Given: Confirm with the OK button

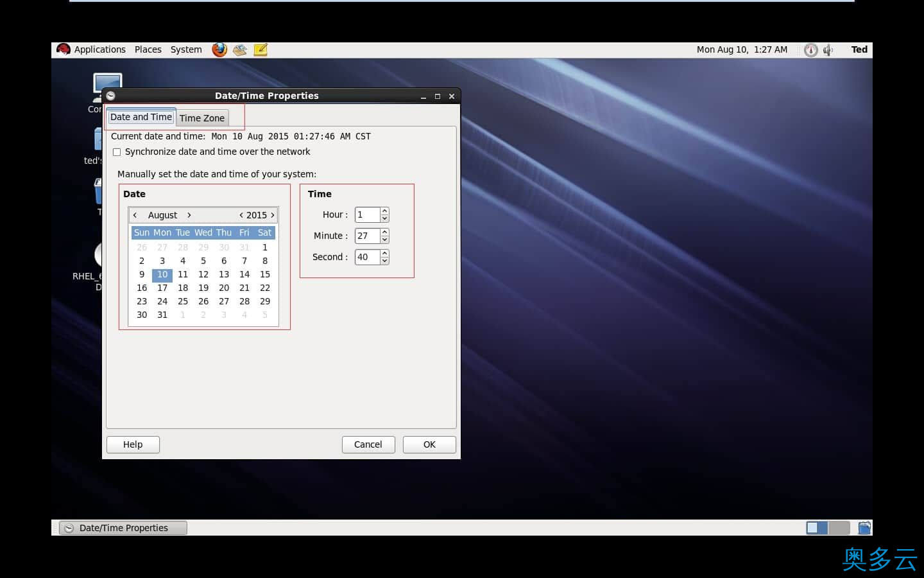Looking at the screenshot, I should coord(429,444).
